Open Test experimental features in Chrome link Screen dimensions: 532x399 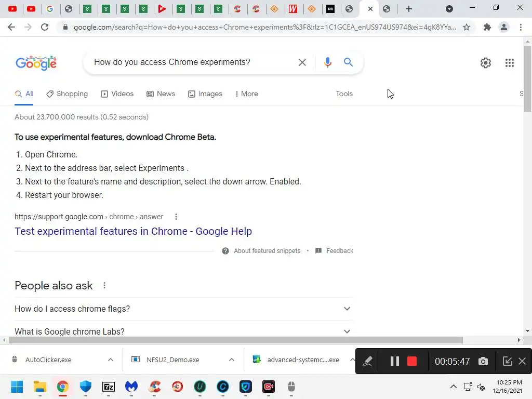point(133,231)
